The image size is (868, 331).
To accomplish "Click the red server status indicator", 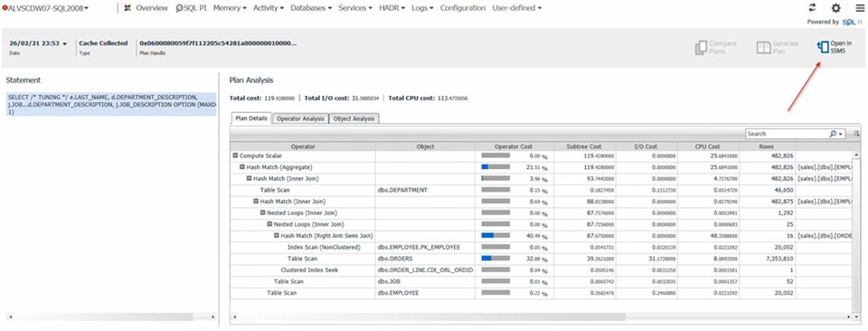I will pos(5,8).
